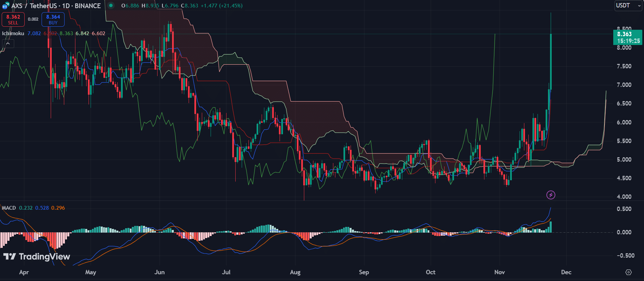Click the May label on time axis
644x281 pixels.
pyautogui.click(x=91, y=272)
